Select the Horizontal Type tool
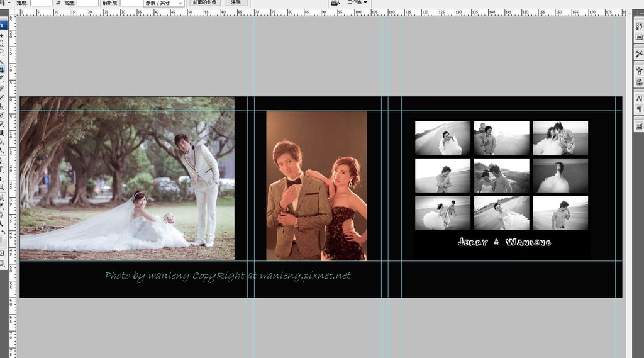 [2, 169]
